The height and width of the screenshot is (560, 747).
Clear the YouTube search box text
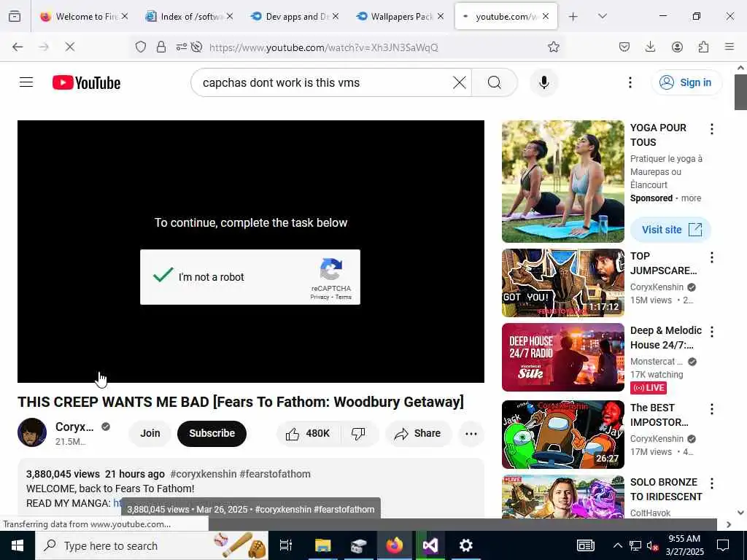460,82
